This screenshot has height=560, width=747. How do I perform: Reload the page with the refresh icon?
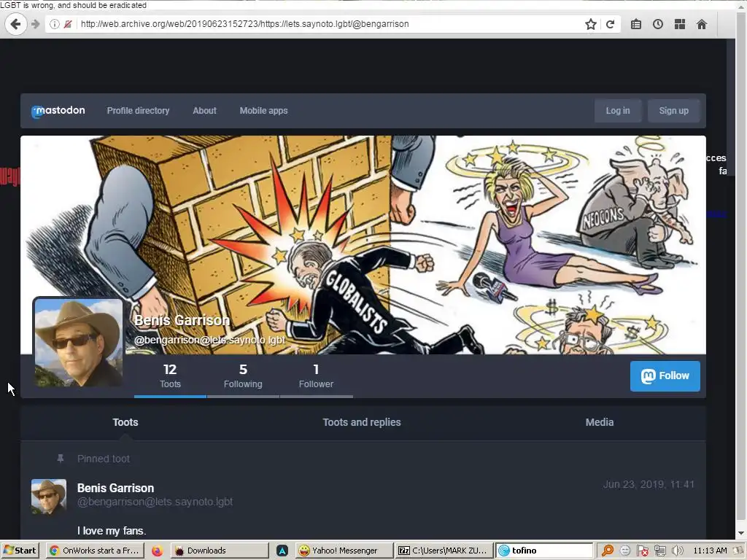611,24
